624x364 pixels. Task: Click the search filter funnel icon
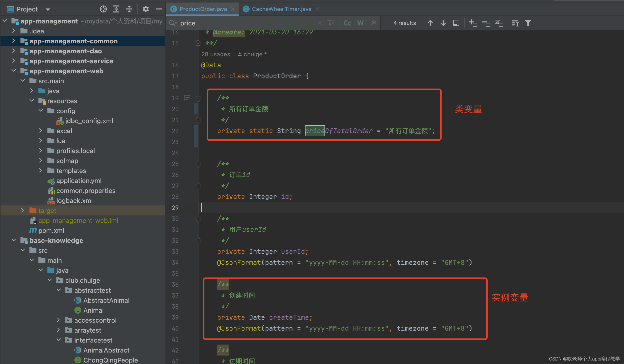coord(528,23)
